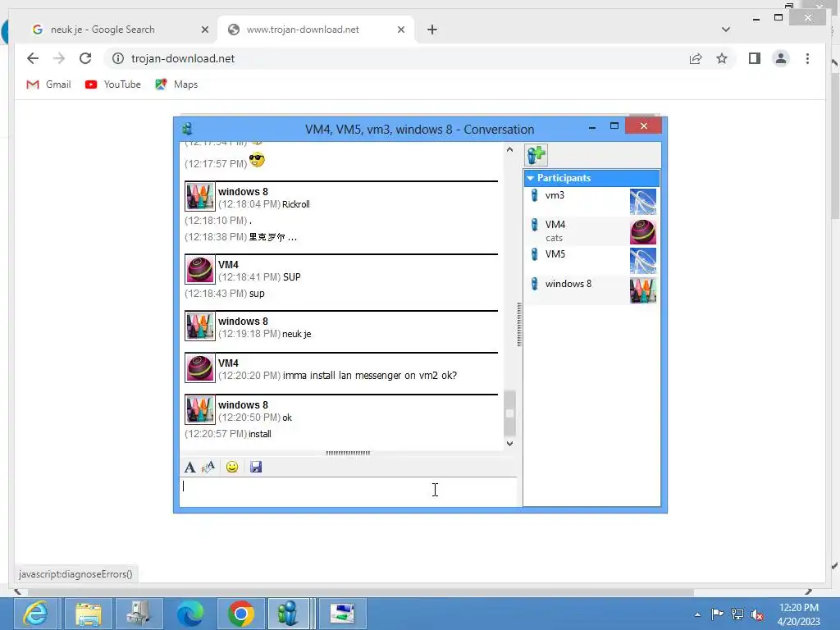The image size is (840, 630).
Task: Click the 'neuk je' message text
Action: [x=297, y=334]
